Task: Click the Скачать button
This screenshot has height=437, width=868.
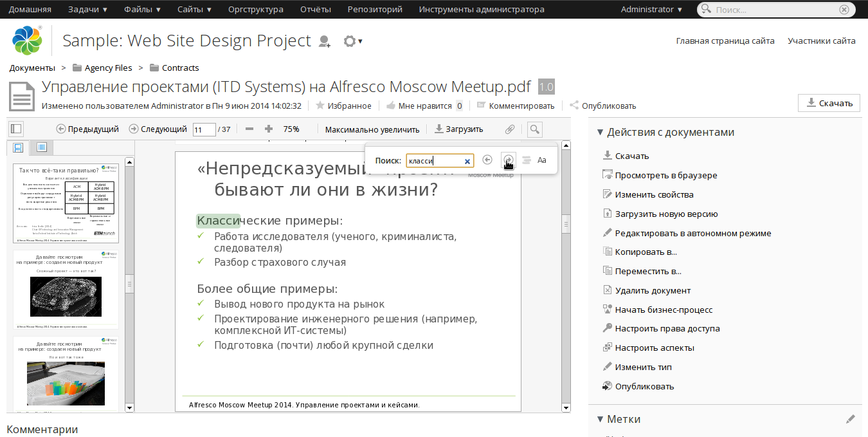Action: [x=829, y=103]
